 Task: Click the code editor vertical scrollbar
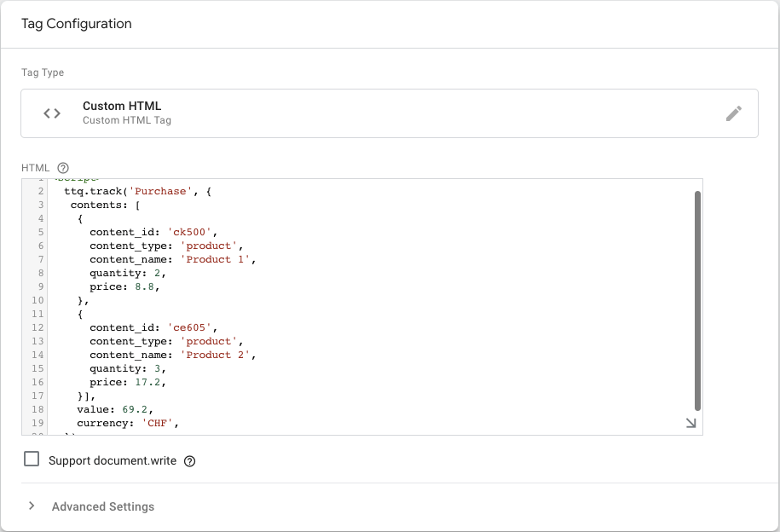(x=697, y=301)
